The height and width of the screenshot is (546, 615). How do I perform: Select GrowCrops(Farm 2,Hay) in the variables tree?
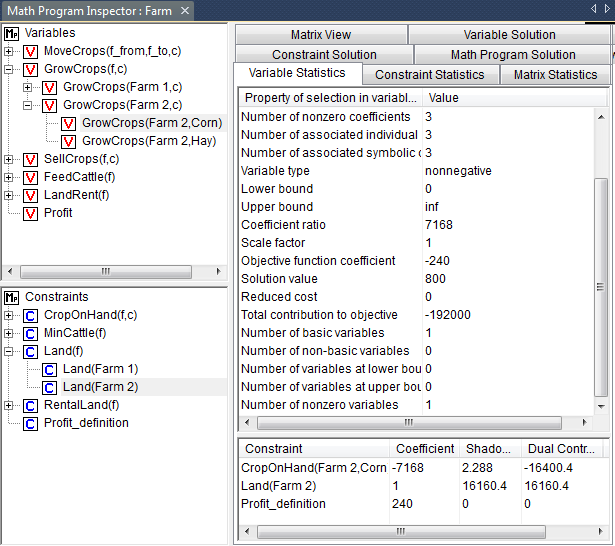(149, 141)
